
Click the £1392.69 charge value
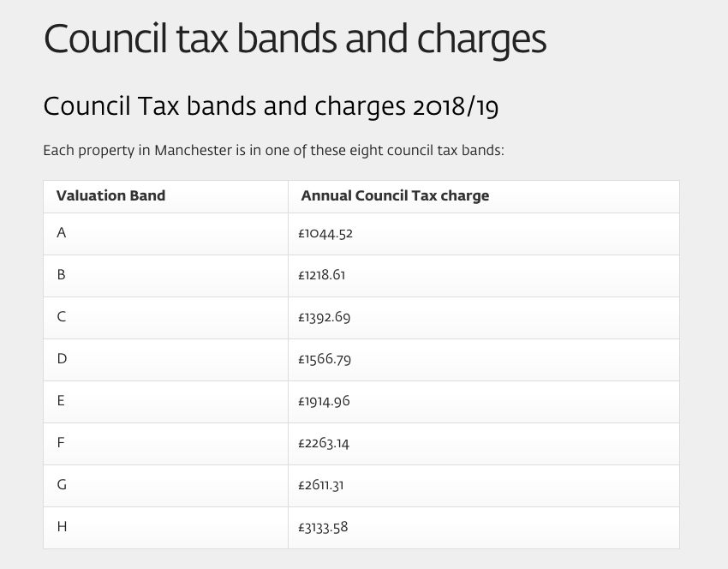(325, 317)
